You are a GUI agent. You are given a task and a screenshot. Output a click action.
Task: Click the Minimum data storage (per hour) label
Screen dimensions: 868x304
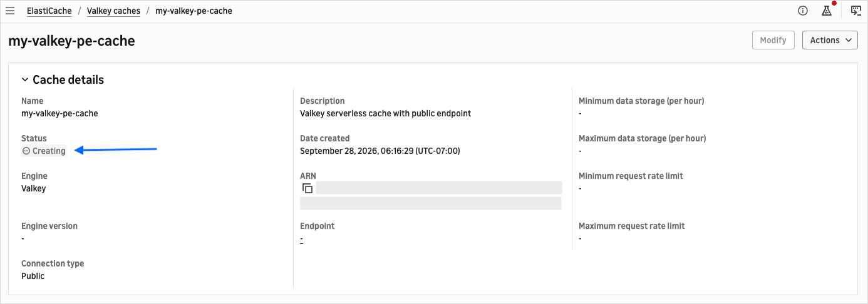tap(641, 101)
